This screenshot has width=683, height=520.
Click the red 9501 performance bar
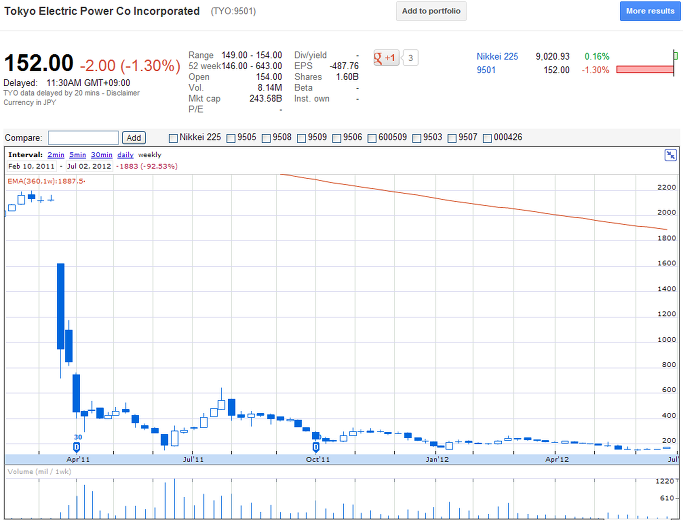click(645, 69)
